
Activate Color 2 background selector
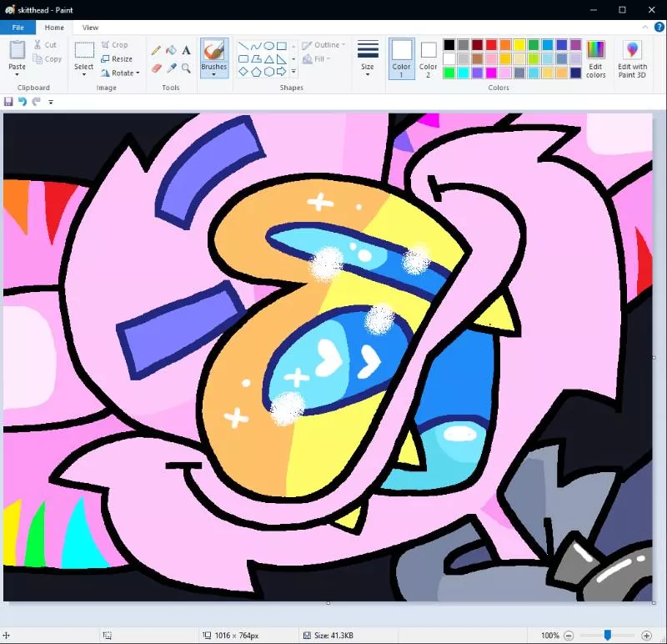pos(429,58)
